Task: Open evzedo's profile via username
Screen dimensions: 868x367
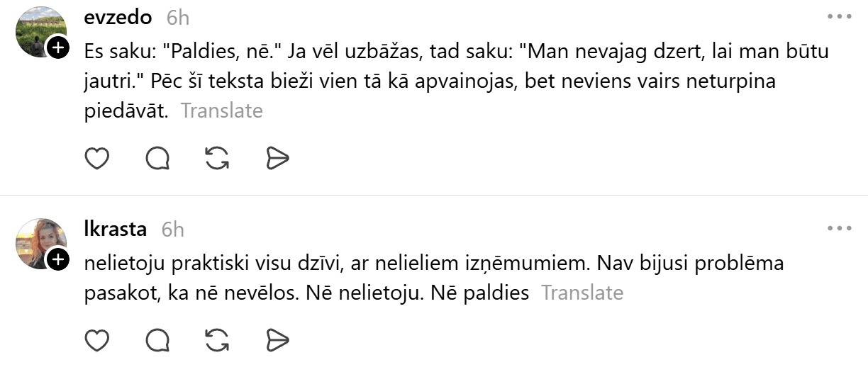Action: click(x=118, y=17)
